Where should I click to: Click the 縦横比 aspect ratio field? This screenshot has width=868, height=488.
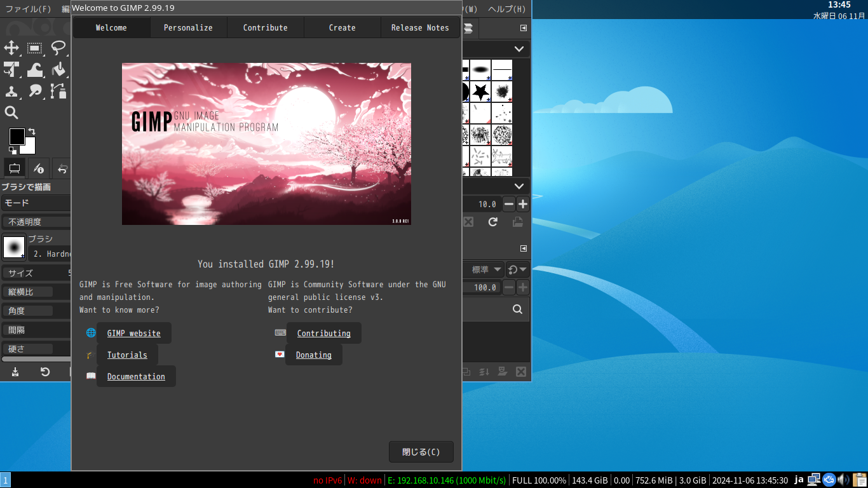tap(36, 292)
